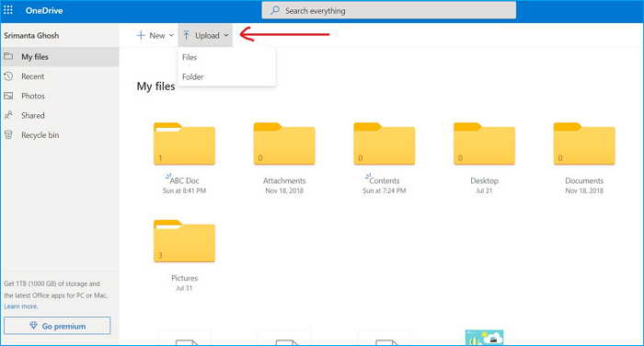Click the 'Sun at 7:24 PM' date

(x=385, y=190)
